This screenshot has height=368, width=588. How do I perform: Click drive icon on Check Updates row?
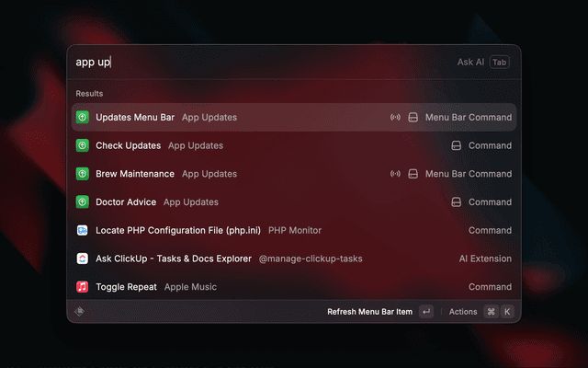456,145
